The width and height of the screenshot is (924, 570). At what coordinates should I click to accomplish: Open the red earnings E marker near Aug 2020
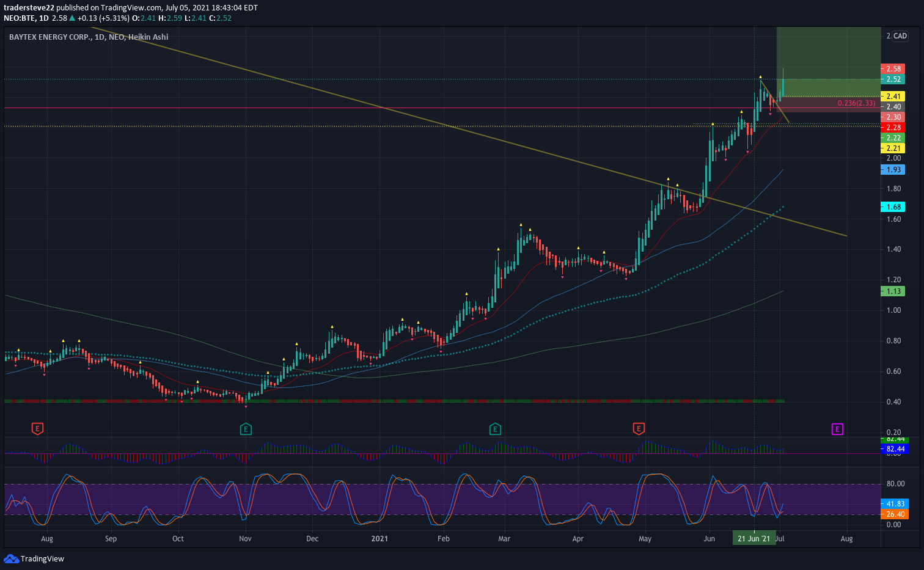37,429
